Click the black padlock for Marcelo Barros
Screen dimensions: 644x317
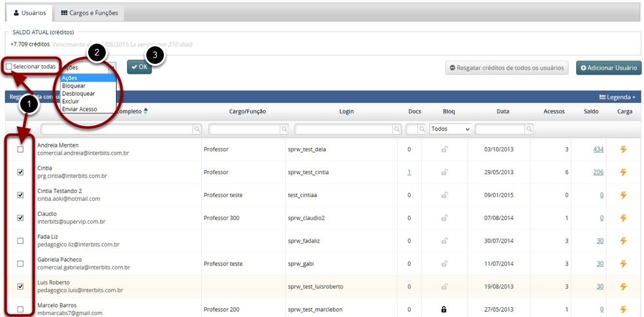click(444, 309)
